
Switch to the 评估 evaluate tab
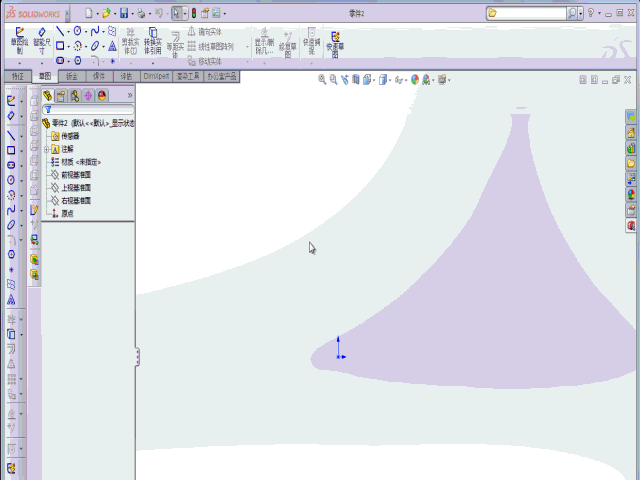click(x=126, y=76)
